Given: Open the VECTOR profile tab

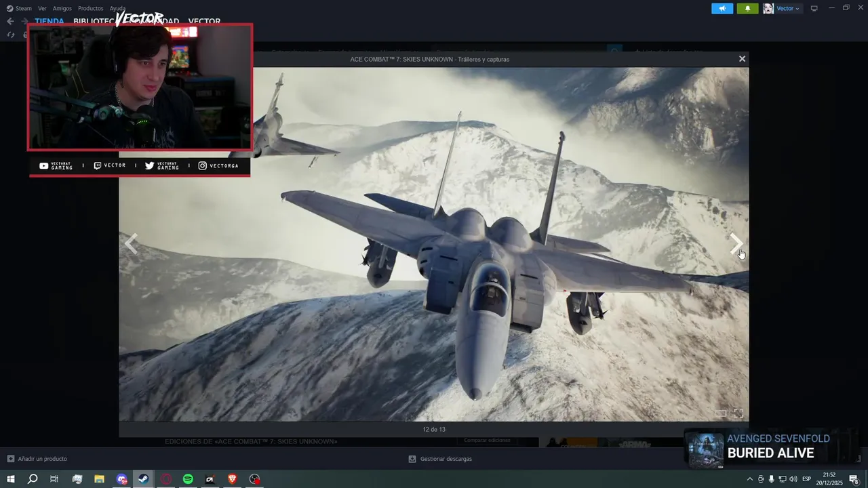Looking at the screenshot, I should [x=204, y=22].
